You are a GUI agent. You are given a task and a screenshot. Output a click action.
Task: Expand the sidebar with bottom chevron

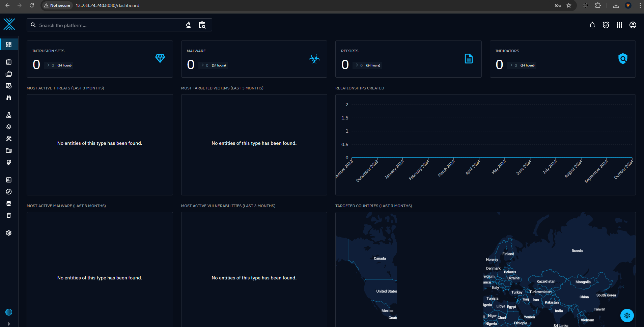[x=9, y=324]
